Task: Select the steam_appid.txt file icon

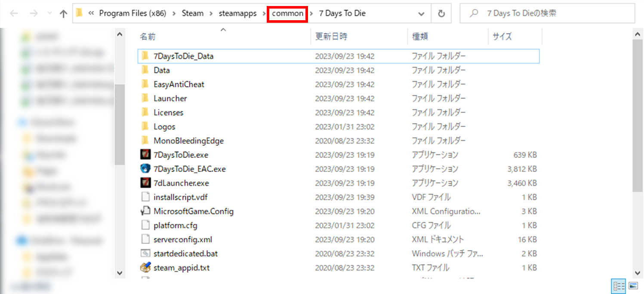Action: [145, 268]
